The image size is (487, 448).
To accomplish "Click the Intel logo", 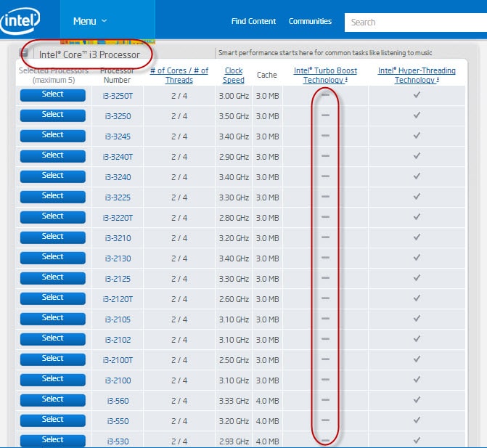I will [20, 21].
